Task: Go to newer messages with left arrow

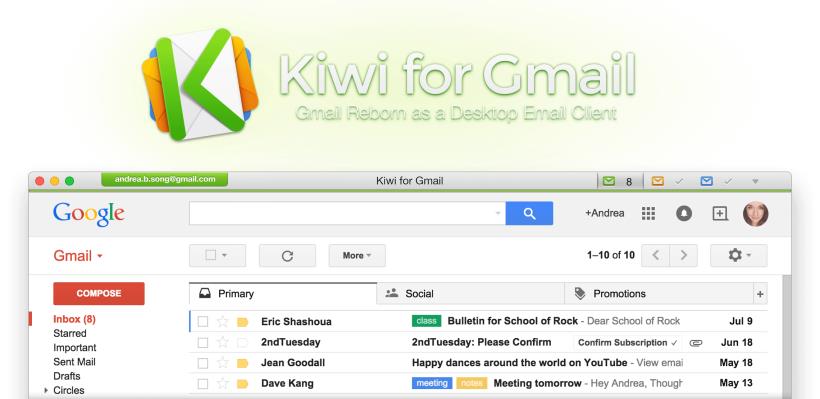Action: click(655, 256)
